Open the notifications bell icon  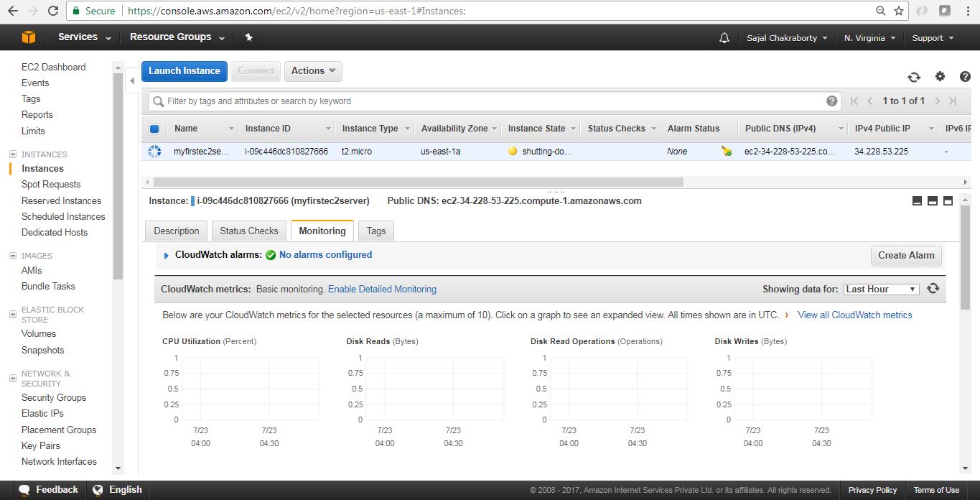[724, 38]
